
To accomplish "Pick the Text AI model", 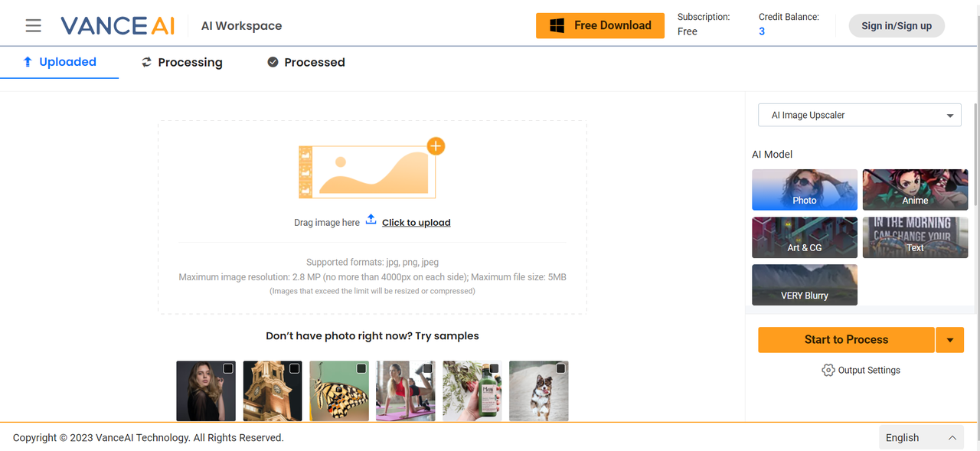I will point(915,237).
